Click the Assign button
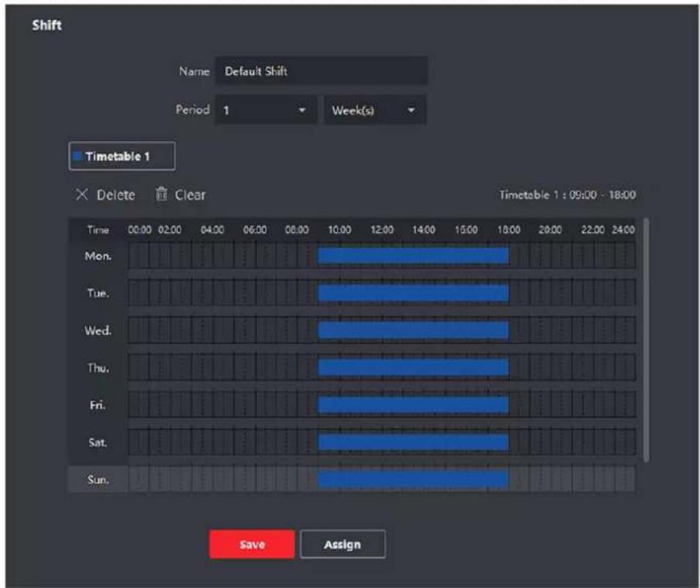Screen dimensions: 700x588 pyautogui.click(x=342, y=544)
